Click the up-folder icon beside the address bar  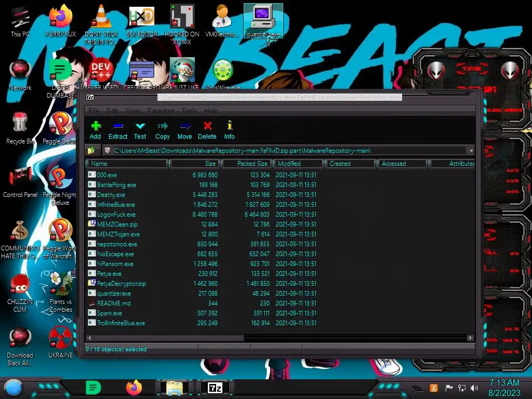point(91,150)
